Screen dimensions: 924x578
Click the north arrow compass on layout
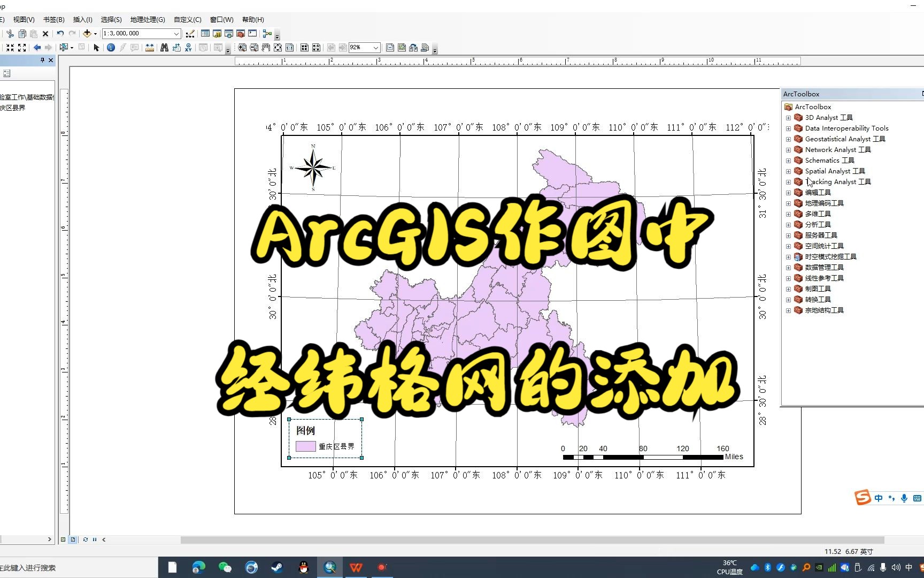point(313,168)
